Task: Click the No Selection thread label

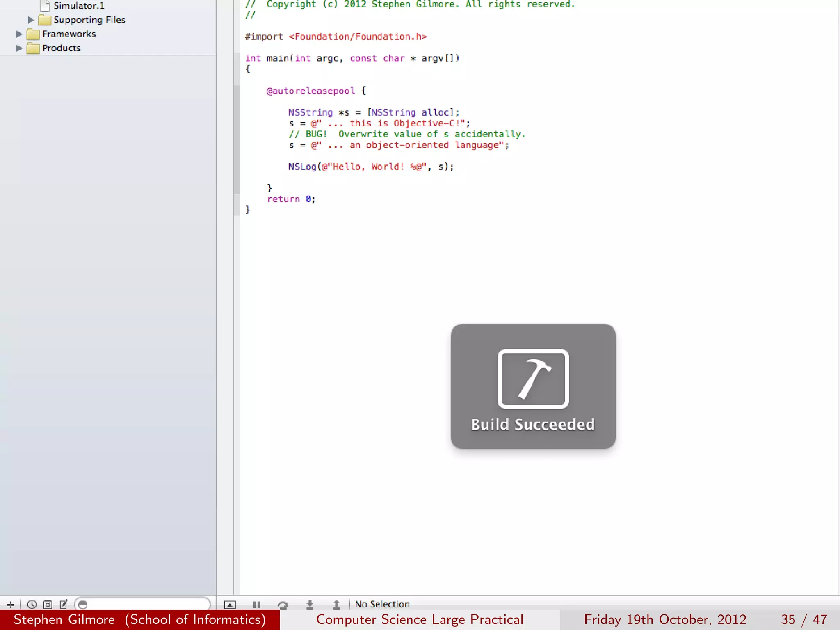Action: point(382,604)
